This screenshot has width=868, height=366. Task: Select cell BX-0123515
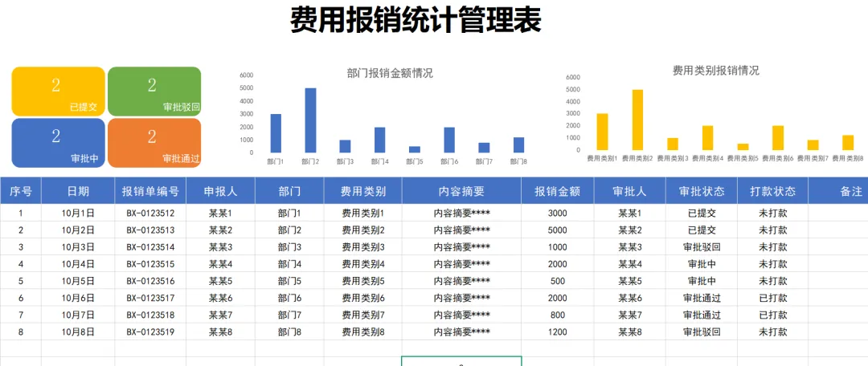click(x=150, y=264)
